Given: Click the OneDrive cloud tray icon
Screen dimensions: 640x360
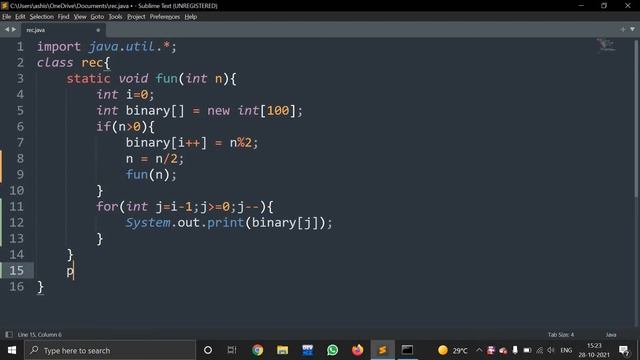Looking at the screenshot, I should point(503,350).
